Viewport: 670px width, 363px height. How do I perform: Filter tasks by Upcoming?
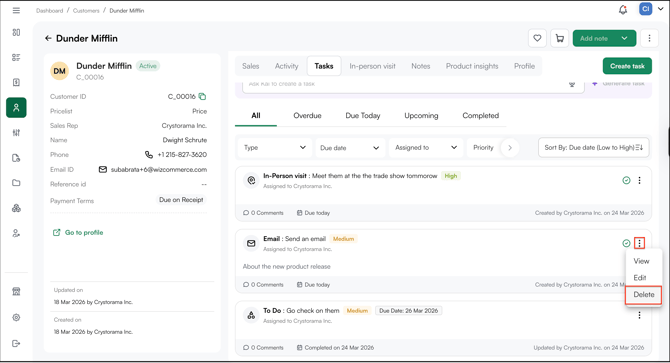click(421, 116)
